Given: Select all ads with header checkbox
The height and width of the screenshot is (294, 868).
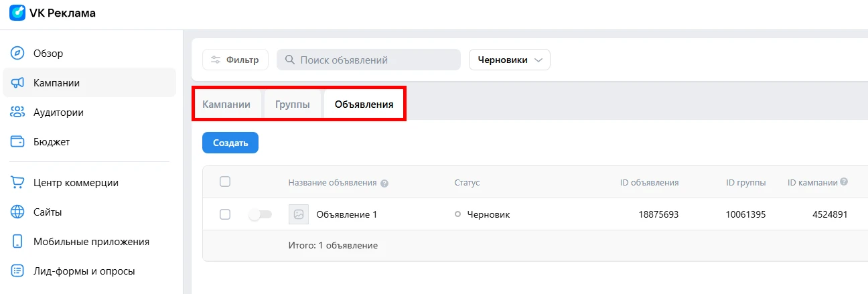Looking at the screenshot, I should [225, 181].
